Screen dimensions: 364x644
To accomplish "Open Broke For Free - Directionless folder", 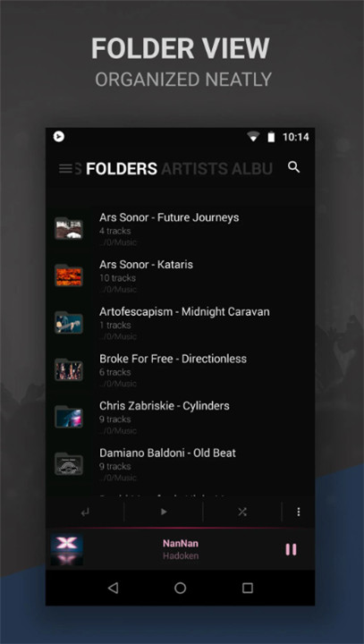I will point(180,370).
